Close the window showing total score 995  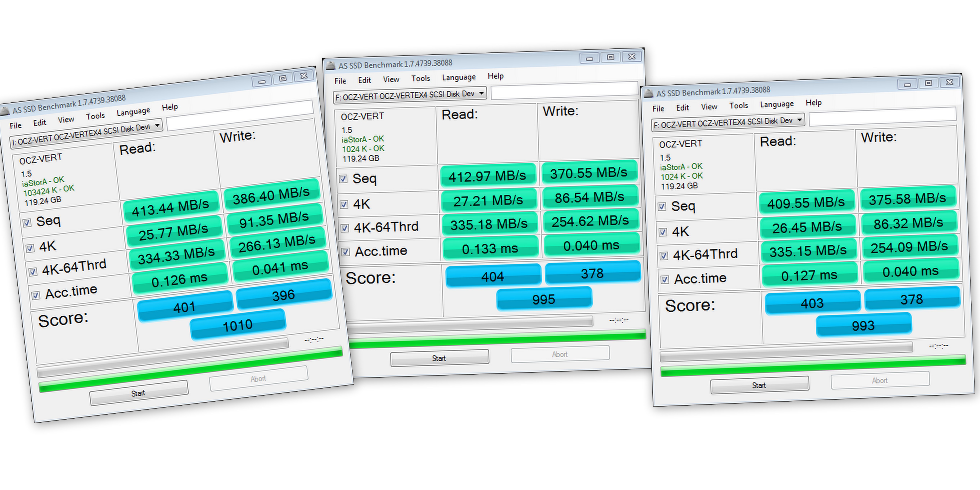[x=632, y=57]
